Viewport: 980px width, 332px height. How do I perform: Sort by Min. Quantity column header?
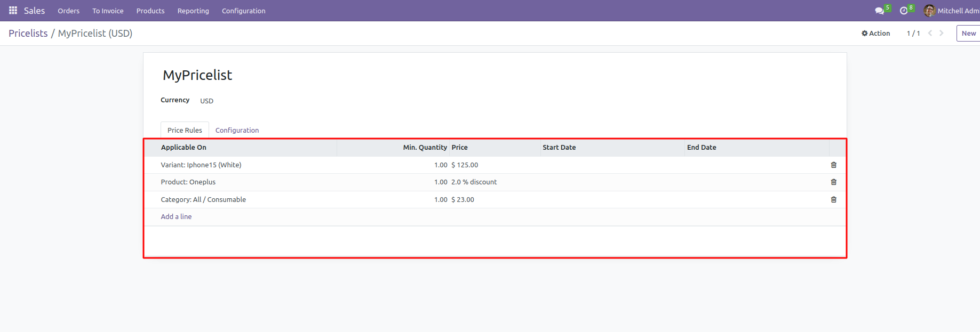pos(393,148)
